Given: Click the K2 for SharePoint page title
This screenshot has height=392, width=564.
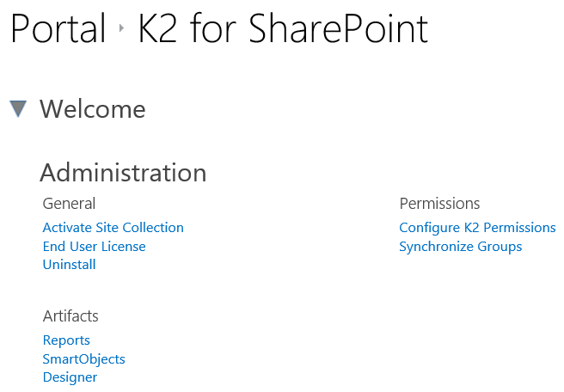Looking at the screenshot, I should (x=283, y=30).
